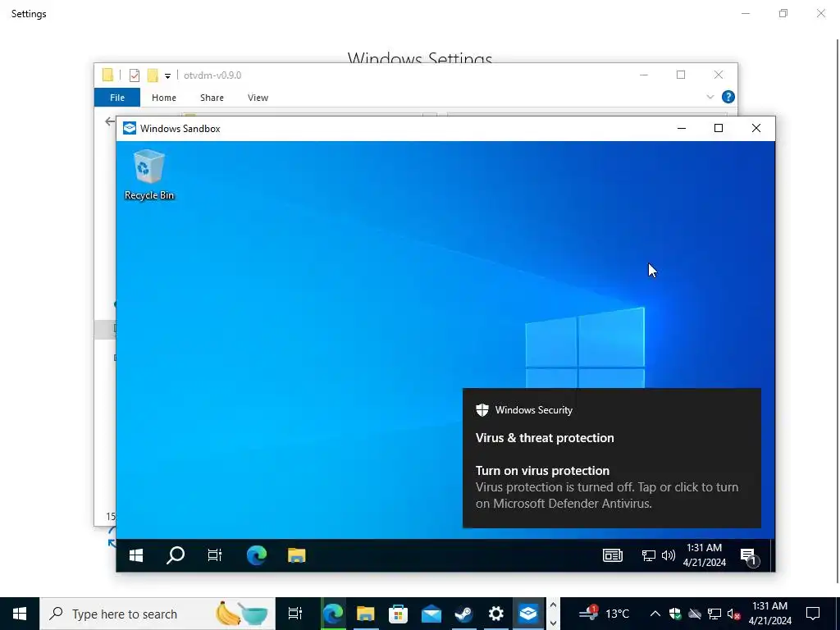Open host clock showing 4/21/2024

click(x=769, y=614)
